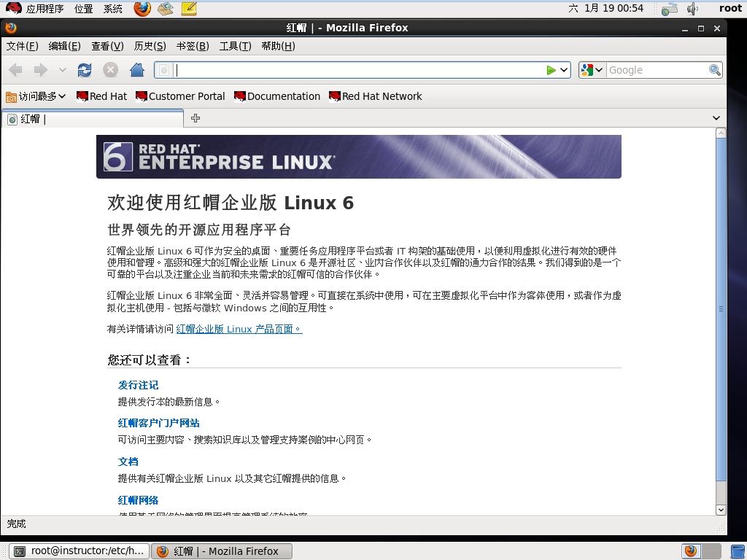This screenshot has height=560, width=747.
Task: Open the 系统 panel menu
Action: point(113,9)
